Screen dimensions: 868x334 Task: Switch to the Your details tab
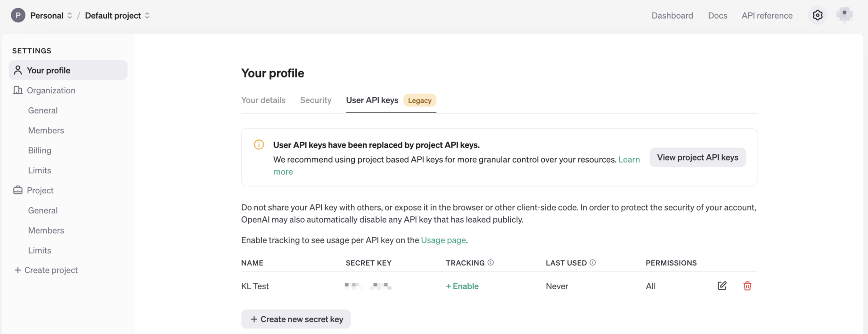click(263, 100)
